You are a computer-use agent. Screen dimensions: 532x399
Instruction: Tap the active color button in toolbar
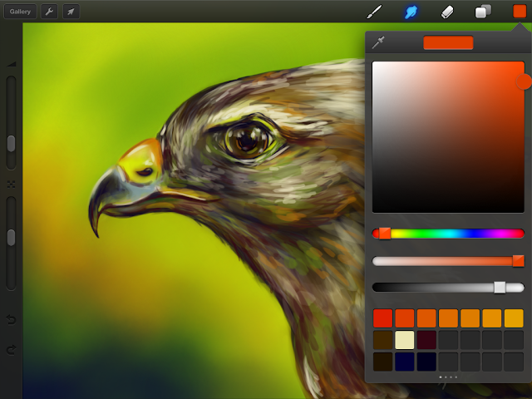point(520,11)
